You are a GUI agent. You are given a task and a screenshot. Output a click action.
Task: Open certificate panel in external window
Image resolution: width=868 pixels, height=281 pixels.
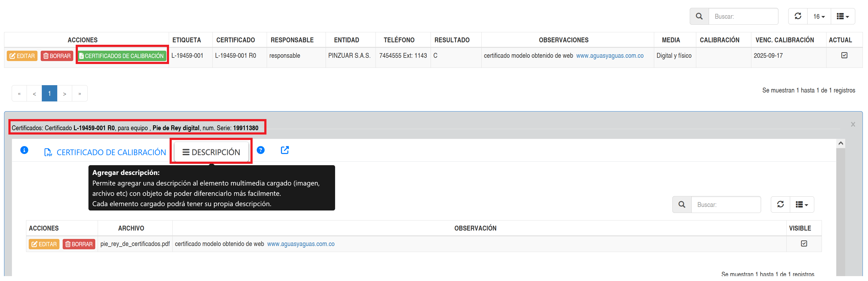tap(285, 150)
